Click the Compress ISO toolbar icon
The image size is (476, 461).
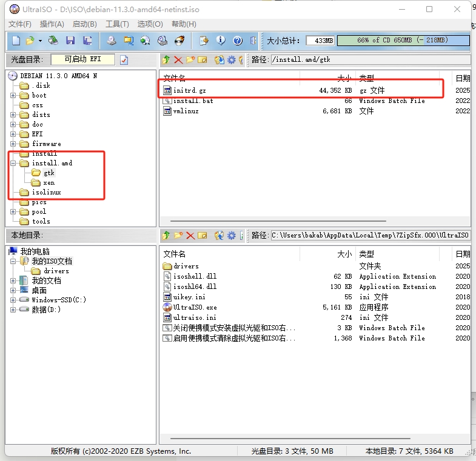[129, 41]
